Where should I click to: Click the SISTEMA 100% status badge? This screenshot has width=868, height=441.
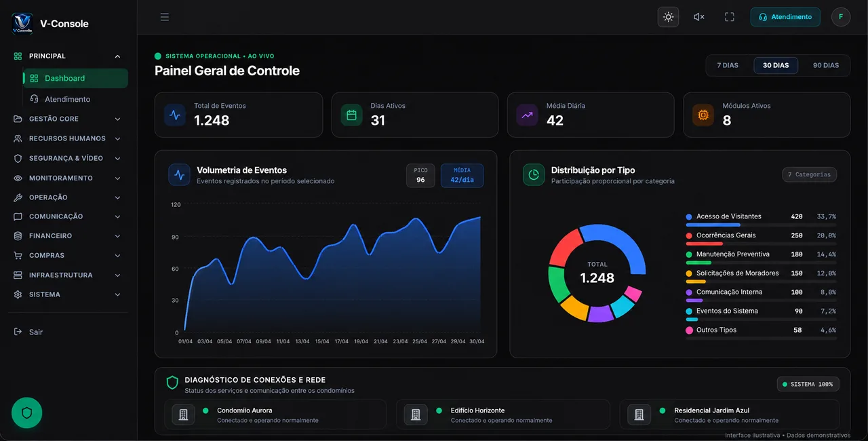(808, 384)
